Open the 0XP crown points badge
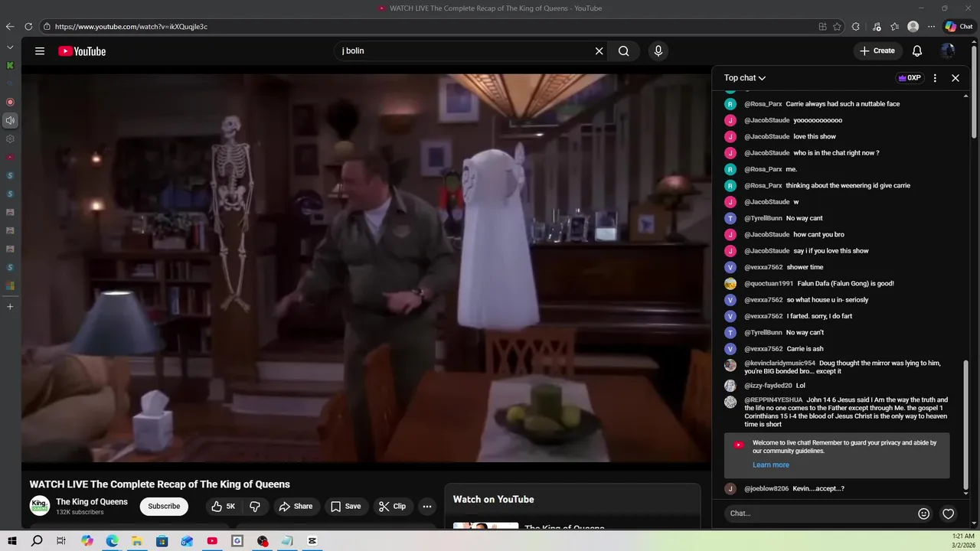This screenshot has width=980, height=551. tap(910, 78)
